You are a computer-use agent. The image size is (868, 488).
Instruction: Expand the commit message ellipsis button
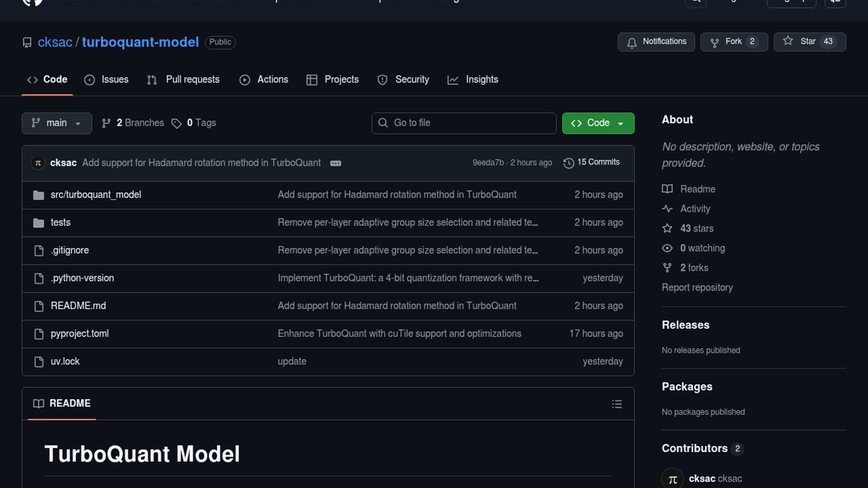335,163
